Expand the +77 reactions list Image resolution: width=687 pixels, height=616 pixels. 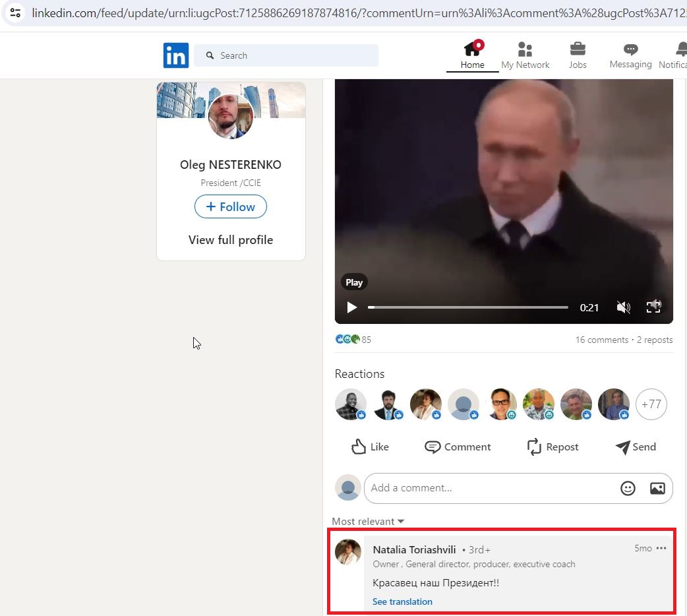pos(651,404)
